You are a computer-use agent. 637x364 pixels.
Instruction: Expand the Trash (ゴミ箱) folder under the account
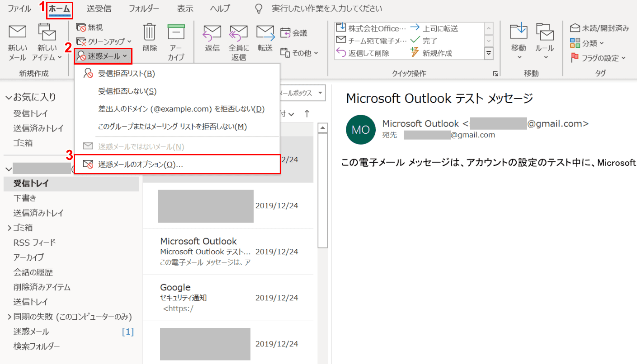[9, 228]
